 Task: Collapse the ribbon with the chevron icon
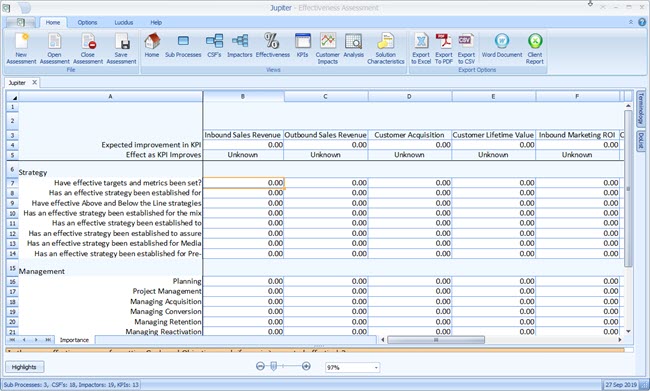631,22
